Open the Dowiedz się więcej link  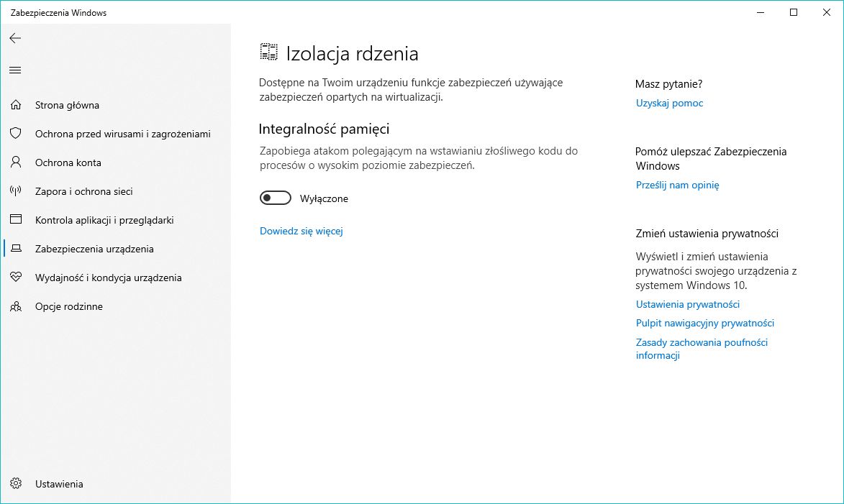(301, 231)
